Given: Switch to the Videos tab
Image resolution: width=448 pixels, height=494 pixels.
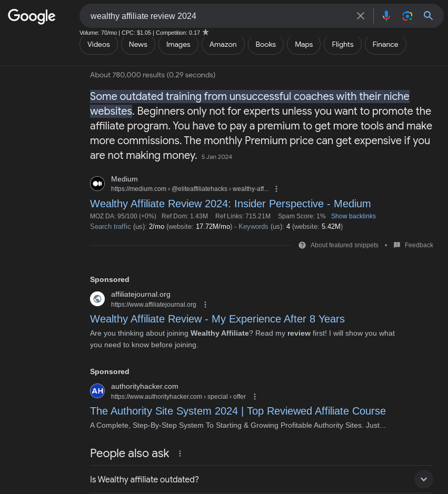Looking at the screenshot, I should click(98, 44).
